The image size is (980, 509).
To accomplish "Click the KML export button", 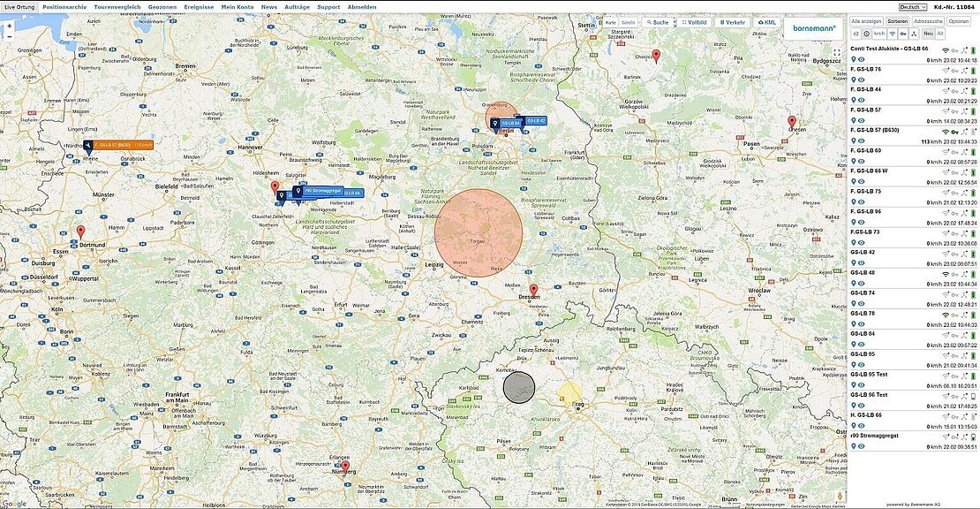I will [x=767, y=22].
